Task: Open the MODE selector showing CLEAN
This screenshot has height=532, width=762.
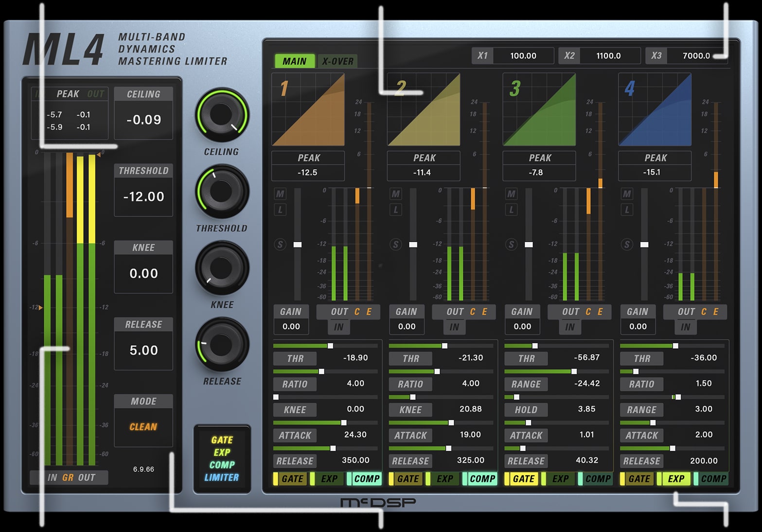Action: coord(143,427)
